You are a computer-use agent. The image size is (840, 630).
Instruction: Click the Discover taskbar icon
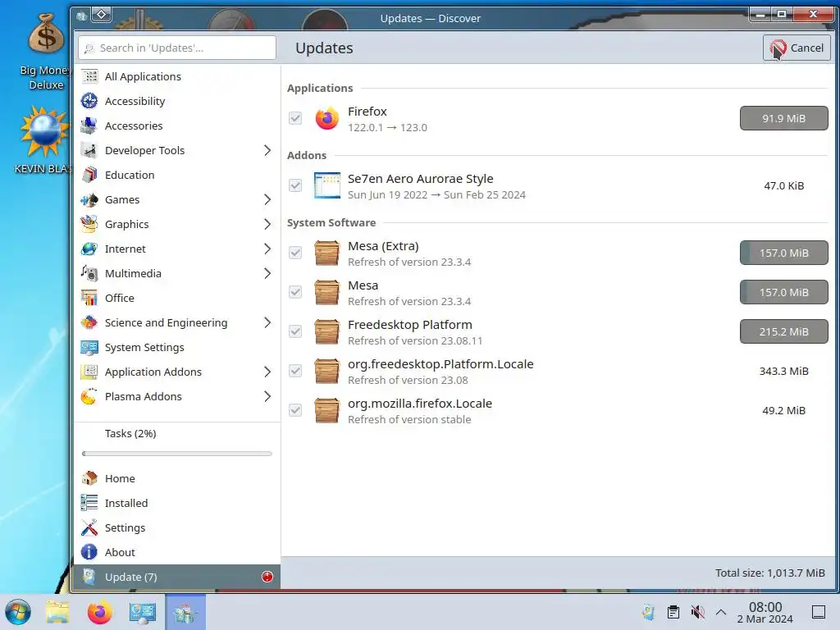coord(185,612)
